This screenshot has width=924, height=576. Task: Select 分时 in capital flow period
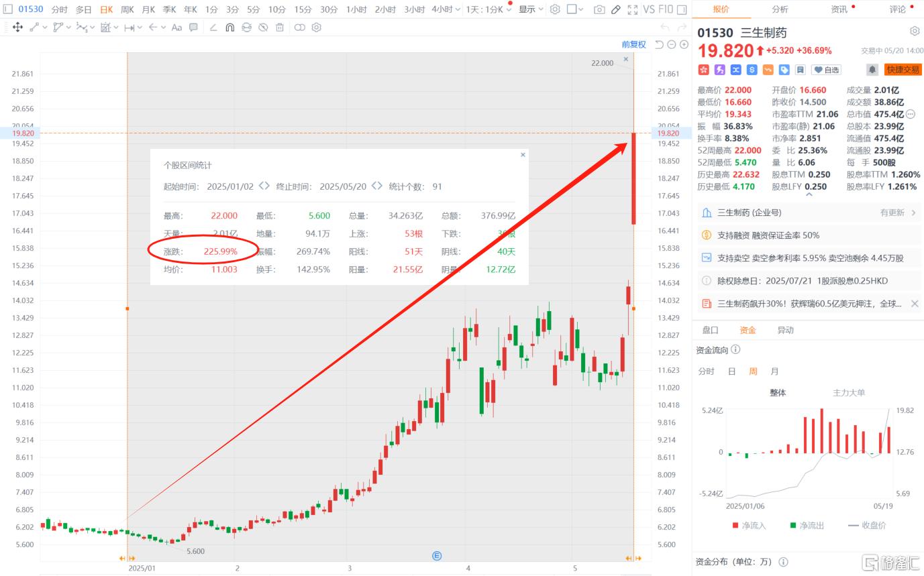click(x=706, y=371)
